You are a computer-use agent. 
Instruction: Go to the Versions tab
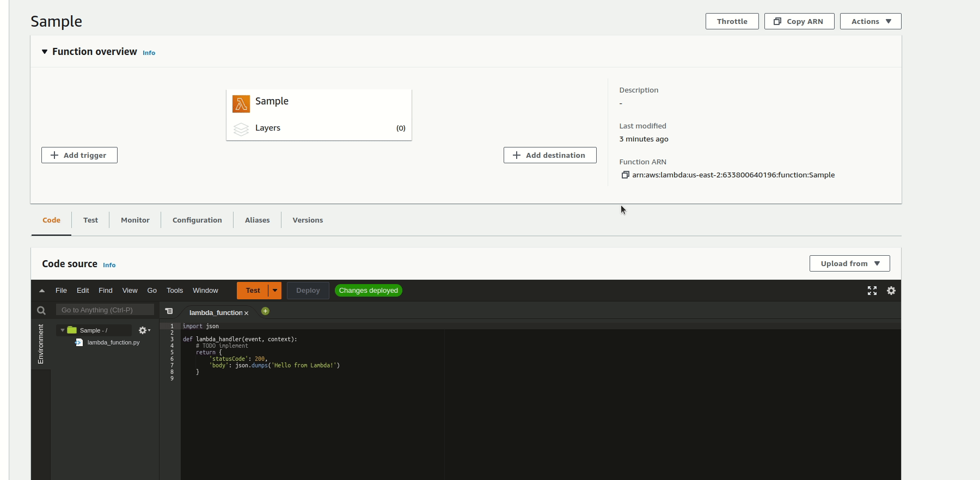point(308,220)
